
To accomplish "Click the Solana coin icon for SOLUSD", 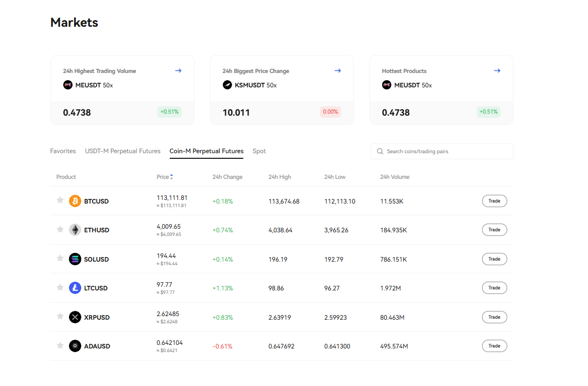I will (x=75, y=259).
